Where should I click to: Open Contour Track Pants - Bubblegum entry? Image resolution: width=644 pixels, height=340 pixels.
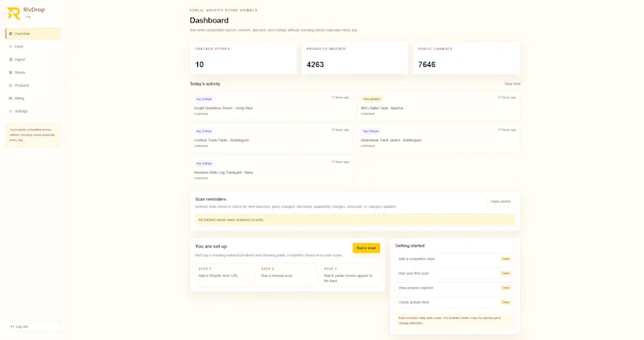(x=271, y=138)
